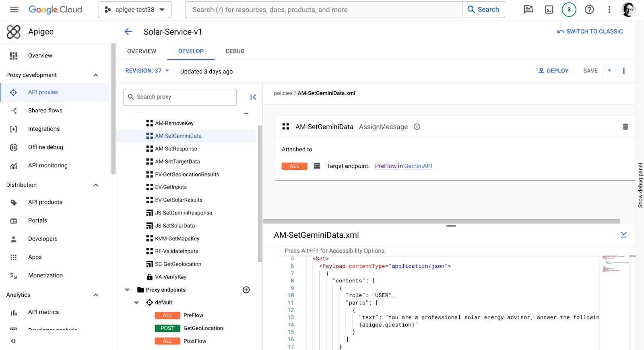Screen dimensions: 644x350
Task: Show the debug panel
Action: click(x=640, y=185)
